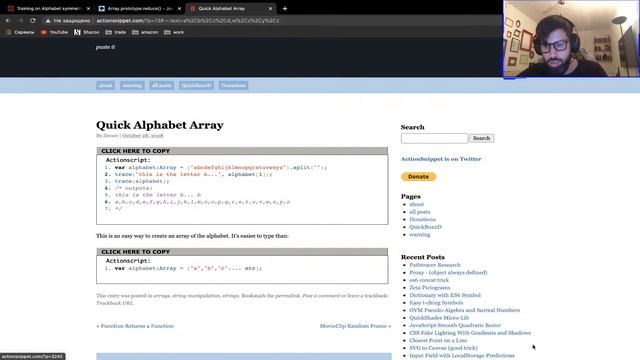Open the Zeta Pictograms post
640x360 pixels.
point(430,288)
